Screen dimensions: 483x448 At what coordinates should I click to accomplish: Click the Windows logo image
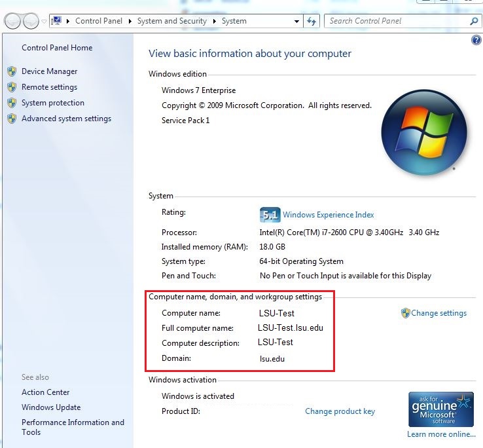coord(424,132)
